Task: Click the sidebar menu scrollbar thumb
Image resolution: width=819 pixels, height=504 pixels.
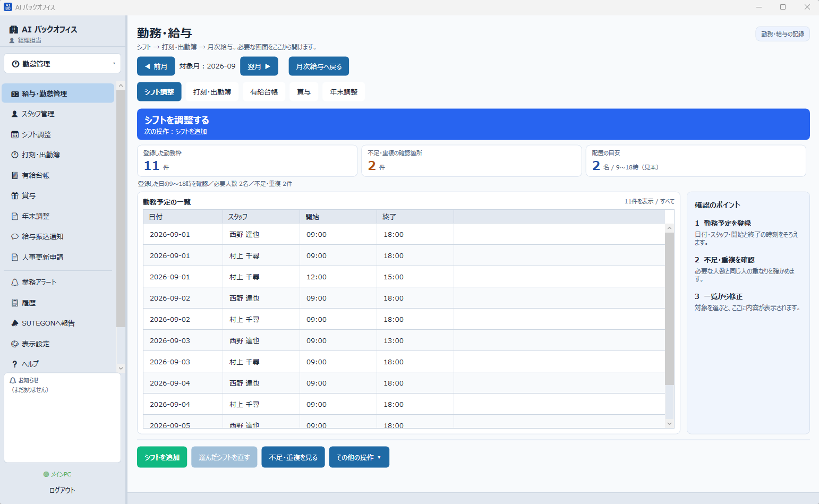Action: pos(121,209)
